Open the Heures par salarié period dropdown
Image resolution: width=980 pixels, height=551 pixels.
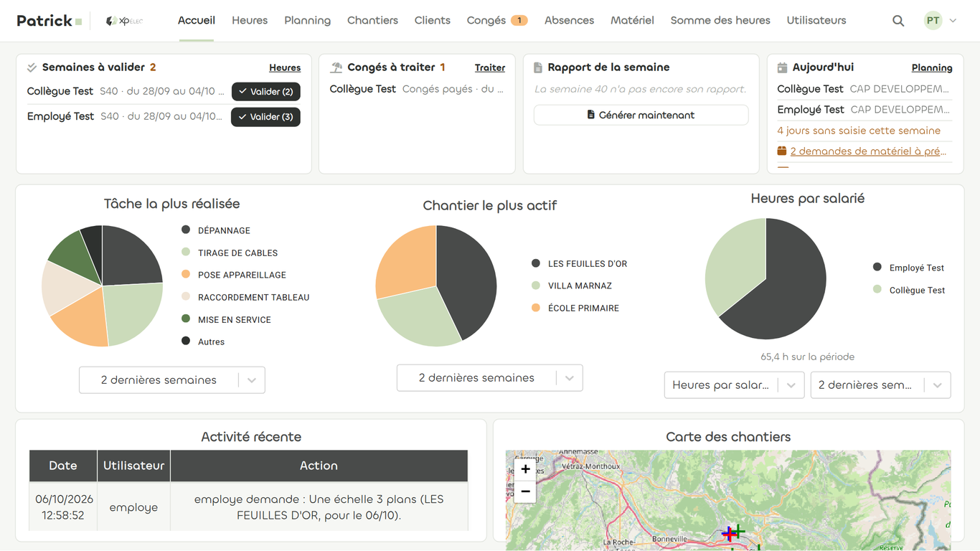click(880, 385)
